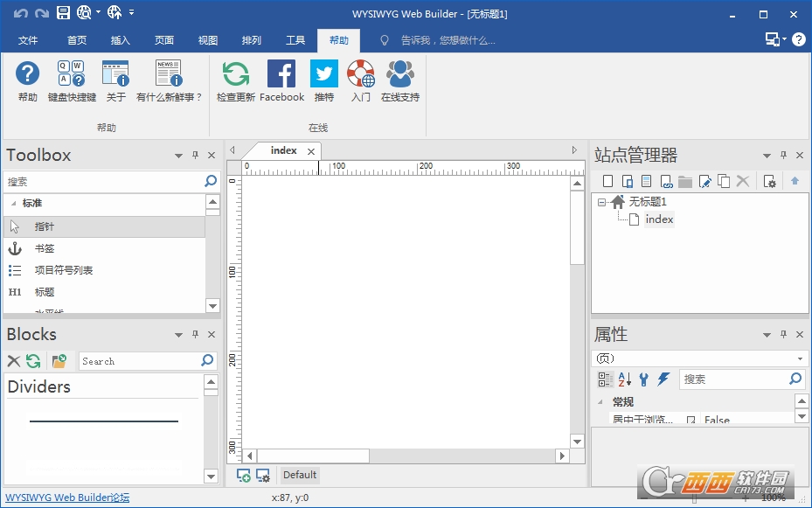Toggle categorized view in Properties panel

605,379
